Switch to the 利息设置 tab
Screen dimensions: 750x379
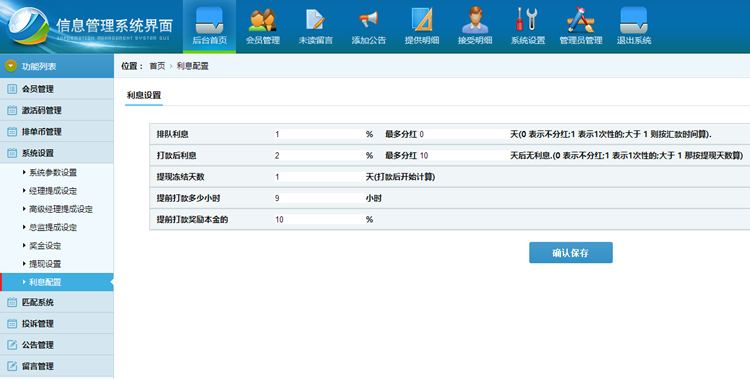tap(143, 95)
